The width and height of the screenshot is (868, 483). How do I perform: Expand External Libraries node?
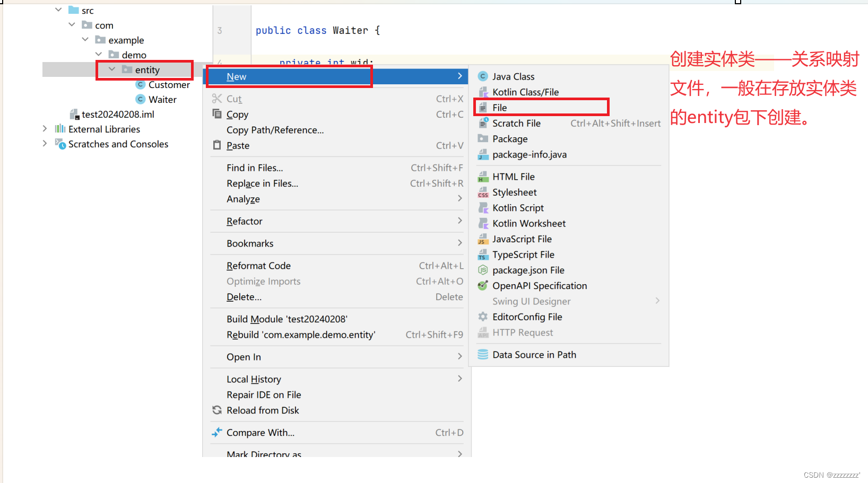[x=45, y=128]
